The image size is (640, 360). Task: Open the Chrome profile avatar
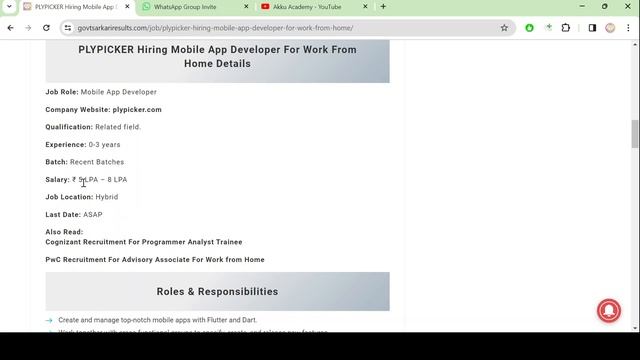point(610,28)
